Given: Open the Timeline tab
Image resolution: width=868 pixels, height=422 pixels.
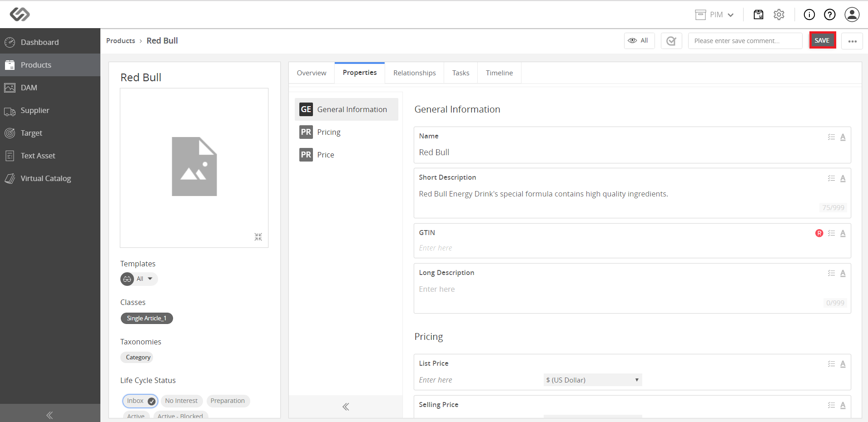Looking at the screenshot, I should [x=499, y=73].
